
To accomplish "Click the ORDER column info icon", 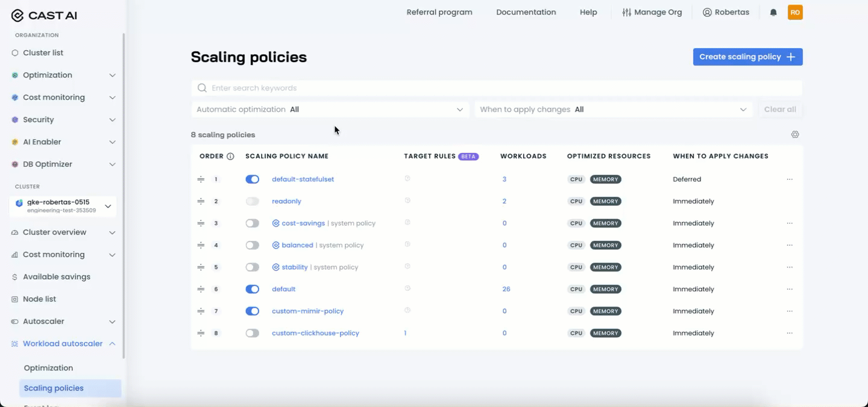I will (230, 157).
